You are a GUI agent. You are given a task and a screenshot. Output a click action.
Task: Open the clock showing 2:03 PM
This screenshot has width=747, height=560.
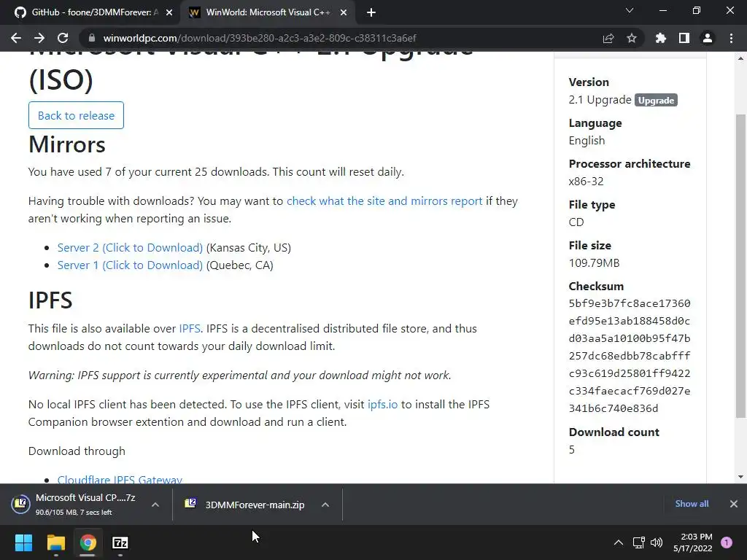(x=693, y=542)
